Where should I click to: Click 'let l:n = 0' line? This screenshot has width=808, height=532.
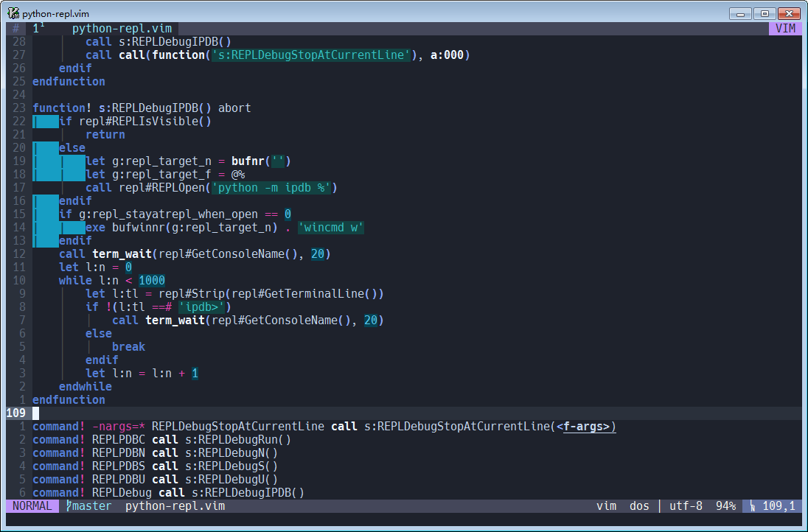tap(95, 267)
